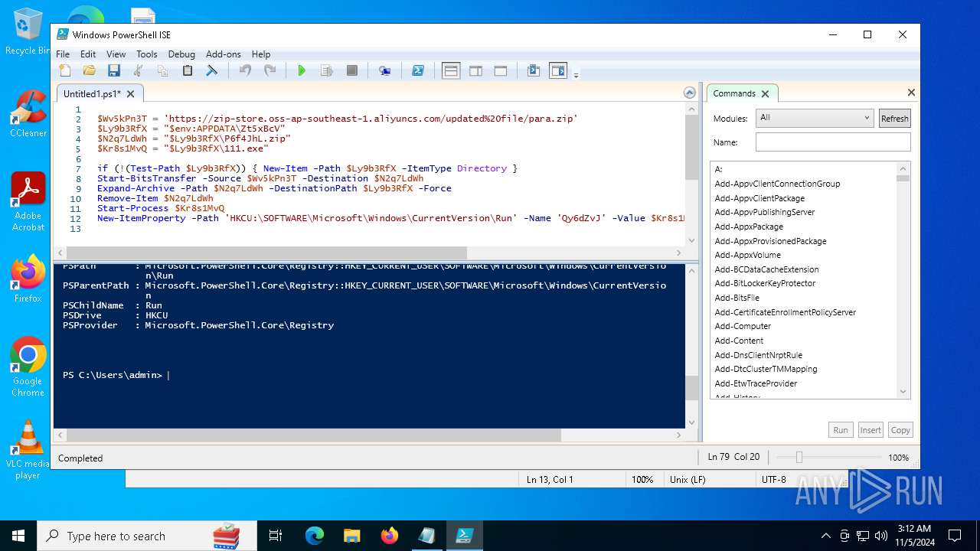Viewport: 980px width, 551px height.
Task: Close the Commands tab
Action: (x=765, y=93)
